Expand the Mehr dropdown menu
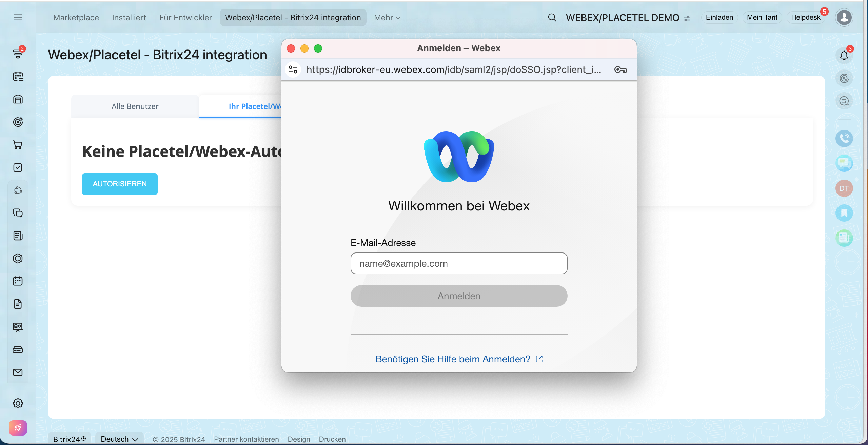This screenshot has height=445, width=868. point(387,18)
